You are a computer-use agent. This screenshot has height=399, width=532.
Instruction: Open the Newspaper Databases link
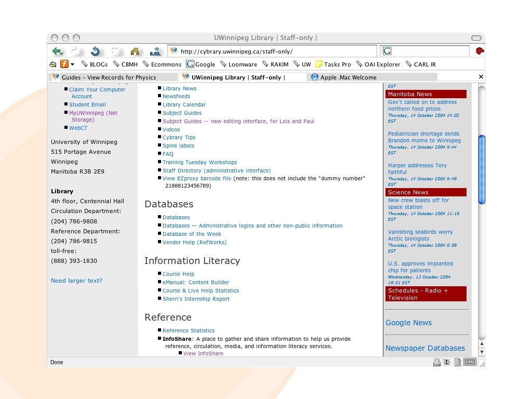click(425, 348)
